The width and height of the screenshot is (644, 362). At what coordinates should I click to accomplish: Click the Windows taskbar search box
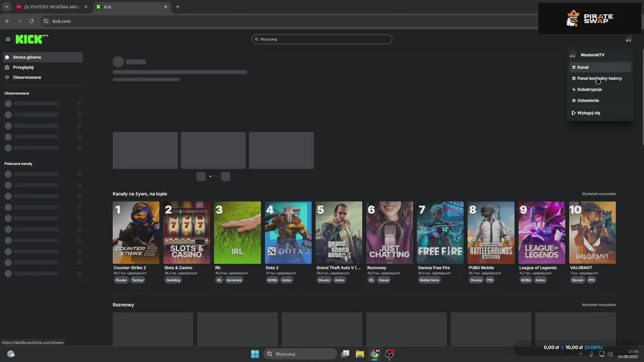300,354
